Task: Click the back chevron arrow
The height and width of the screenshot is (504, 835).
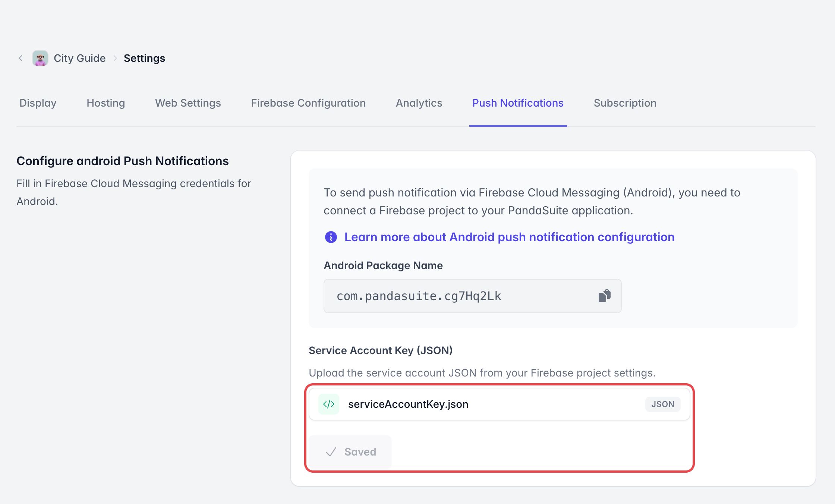Action: (21, 58)
